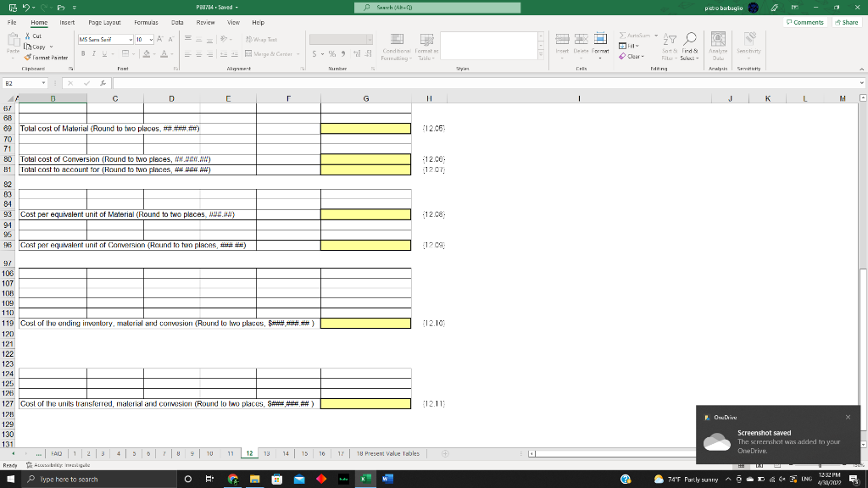Viewport: 868px width, 488px height.
Task: Toggle underline formatting
Action: pos(103,53)
